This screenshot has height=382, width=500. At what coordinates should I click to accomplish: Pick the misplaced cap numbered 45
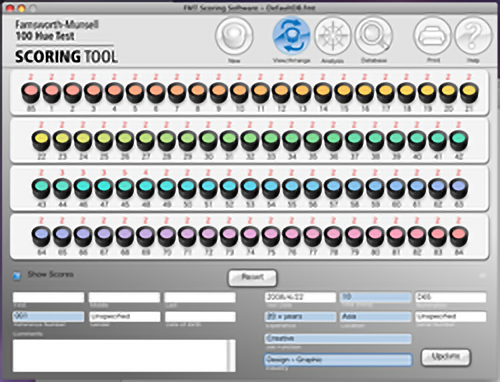125,188
